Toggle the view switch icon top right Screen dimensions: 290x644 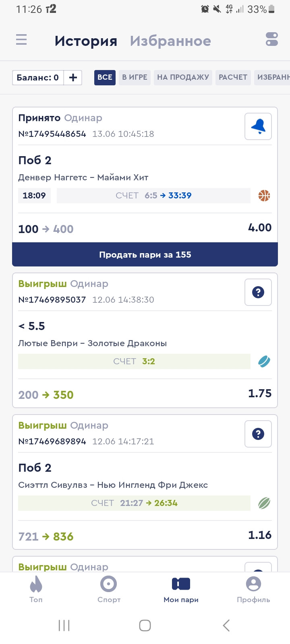pyautogui.click(x=272, y=39)
